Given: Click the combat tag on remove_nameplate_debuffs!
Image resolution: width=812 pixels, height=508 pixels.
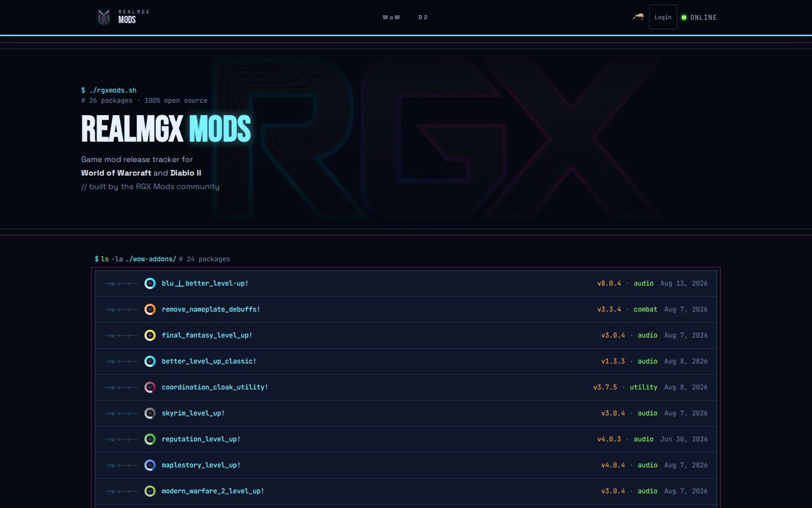Looking at the screenshot, I should click(x=646, y=309).
